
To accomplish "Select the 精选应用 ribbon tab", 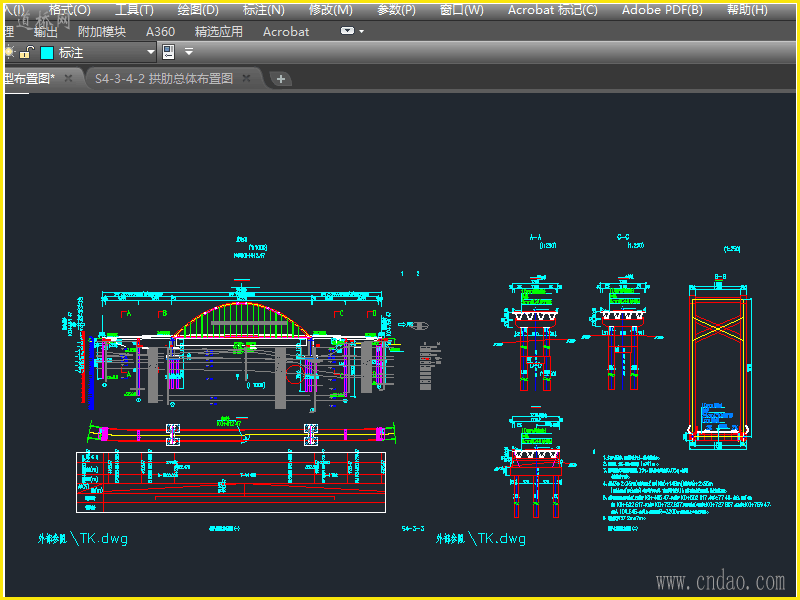I will pyautogui.click(x=218, y=31).
